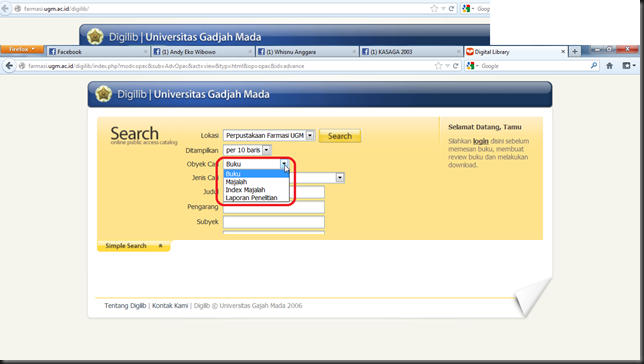Click into the Pengarang text field
Screen dimensions: 644x364
pos(274,207)
